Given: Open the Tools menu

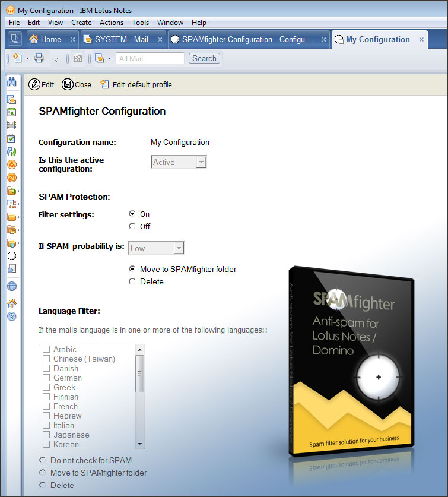Looking at the screenshot, I should 141,23.
